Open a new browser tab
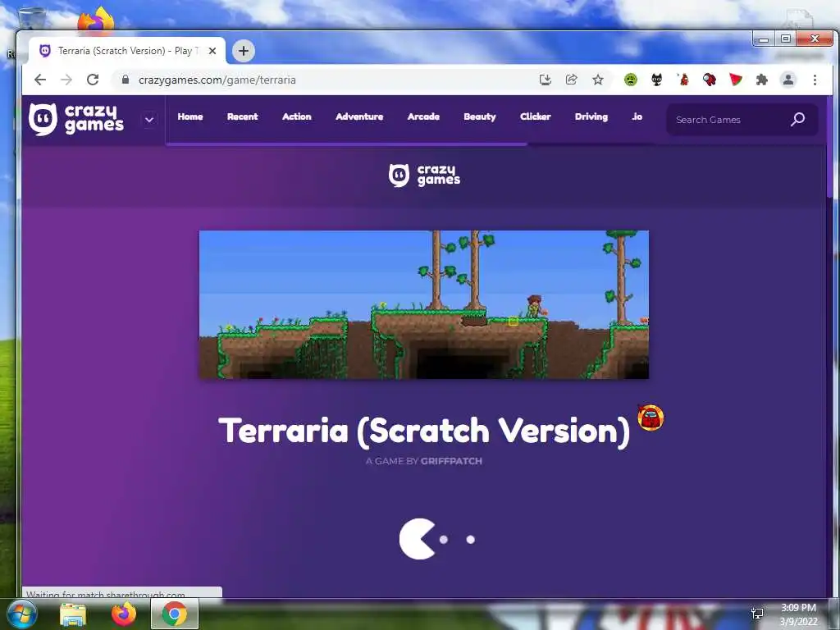The height and width of the screenshot is (630, 840). [x=244, y=51]
